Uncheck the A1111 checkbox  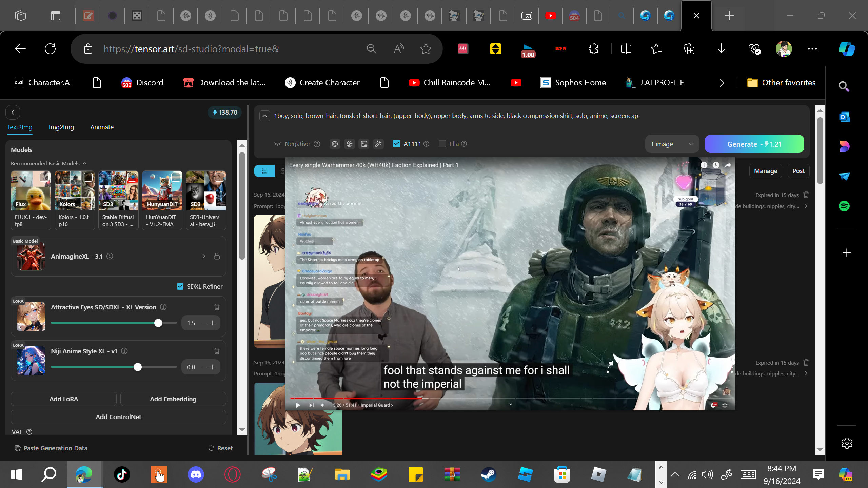pos(396,144)
